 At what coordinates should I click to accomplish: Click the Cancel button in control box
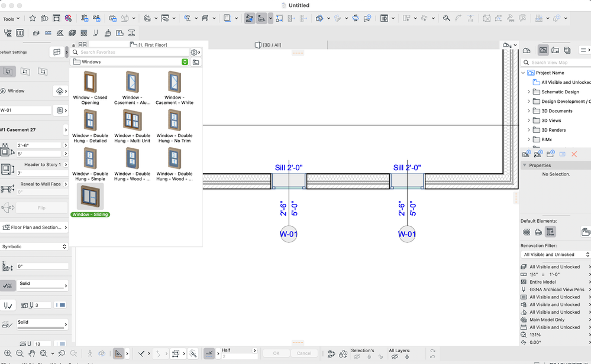click(304, 353)
